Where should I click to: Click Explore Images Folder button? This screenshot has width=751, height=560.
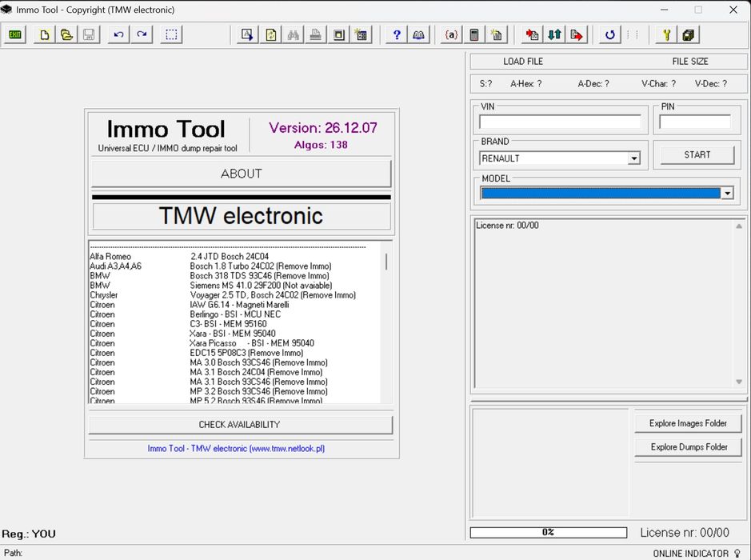coord(689,423)
